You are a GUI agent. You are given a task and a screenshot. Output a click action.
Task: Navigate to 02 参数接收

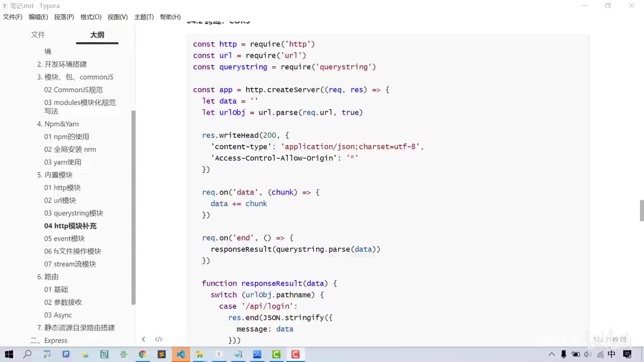pyautogui.click(x=63, y=302)
